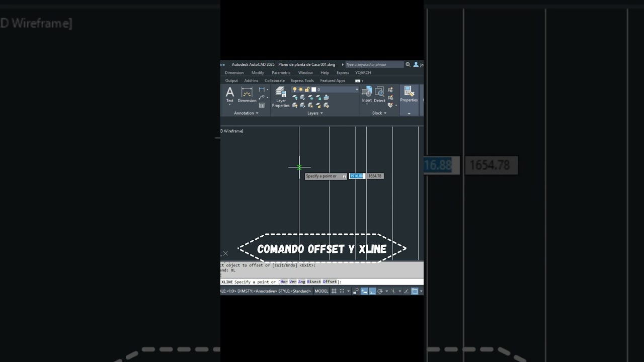Viewport: 644px width, 362px height.
Task: Choose the Bisect option in command line
Action: 314,282
